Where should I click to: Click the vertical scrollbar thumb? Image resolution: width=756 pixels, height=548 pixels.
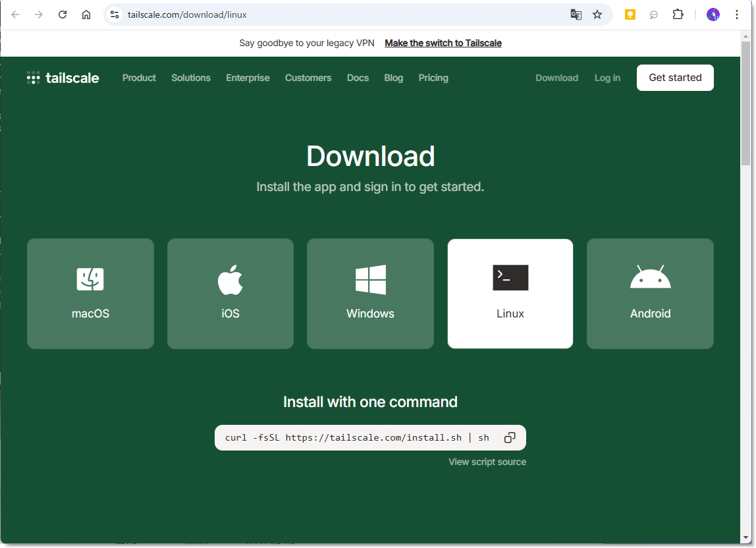click(746, 103)
